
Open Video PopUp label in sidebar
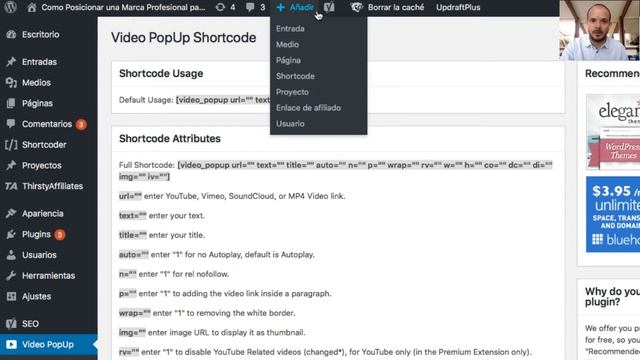pos(48,344)
